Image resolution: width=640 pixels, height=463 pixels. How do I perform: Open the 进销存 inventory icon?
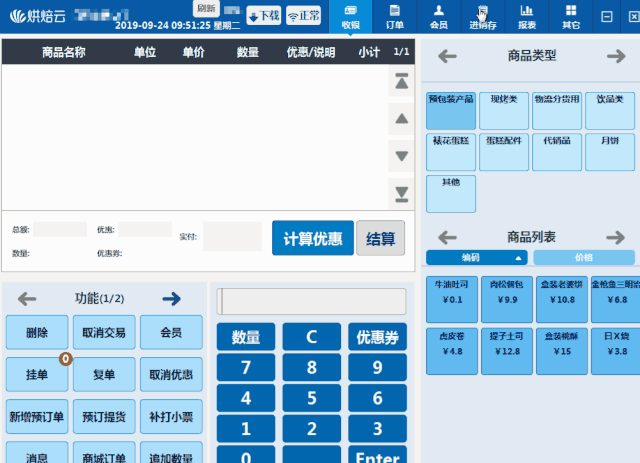482,16
